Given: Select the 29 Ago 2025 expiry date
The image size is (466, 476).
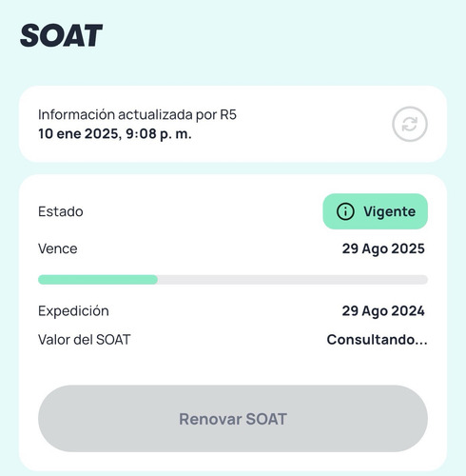Looking at the screenshot, I should tap(383, 248).
